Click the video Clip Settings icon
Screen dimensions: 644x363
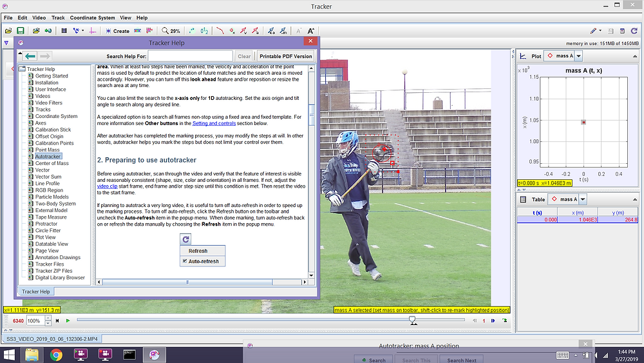(x=64, y=31)
